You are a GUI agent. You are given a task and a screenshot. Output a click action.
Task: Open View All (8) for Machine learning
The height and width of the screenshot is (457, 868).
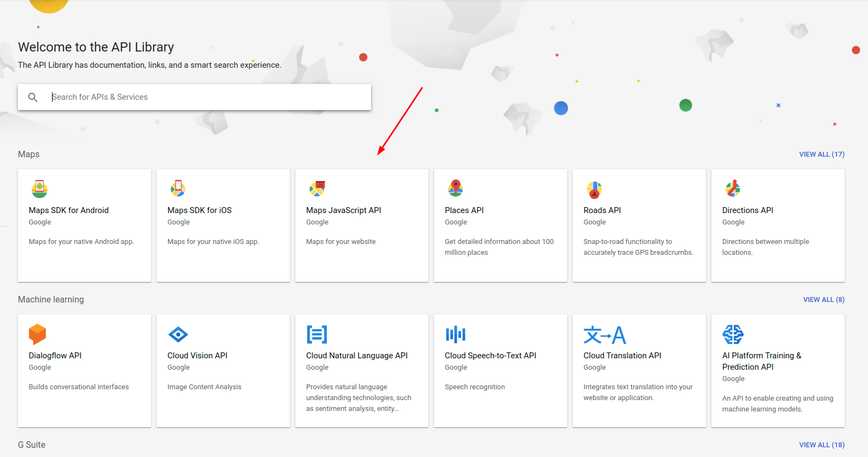coord(824,300)
